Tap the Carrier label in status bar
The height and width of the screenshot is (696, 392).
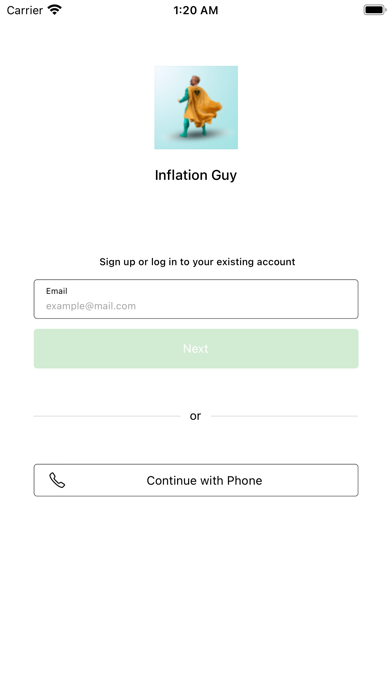point(24,10)
